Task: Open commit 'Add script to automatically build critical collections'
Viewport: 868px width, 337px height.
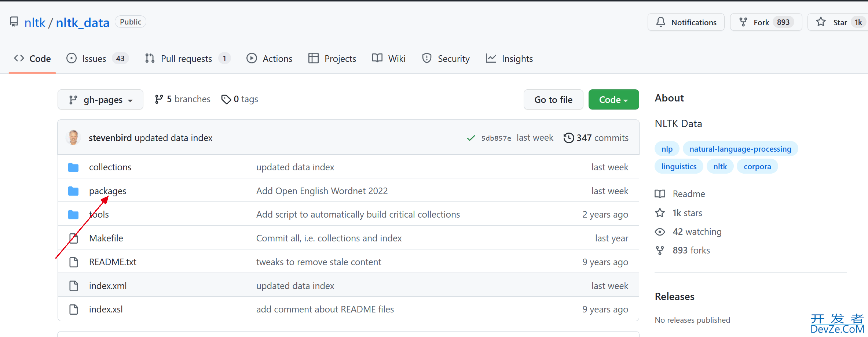Action: click(358, 214)
